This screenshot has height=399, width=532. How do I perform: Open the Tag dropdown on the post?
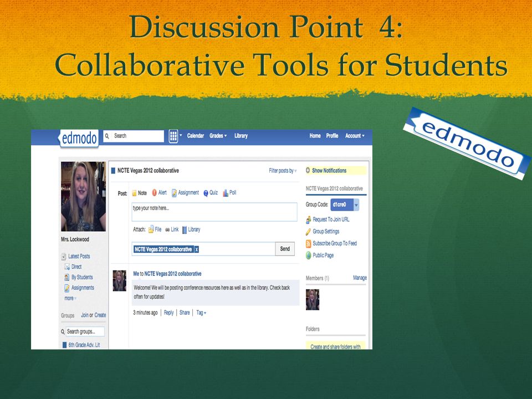(201, 313)
